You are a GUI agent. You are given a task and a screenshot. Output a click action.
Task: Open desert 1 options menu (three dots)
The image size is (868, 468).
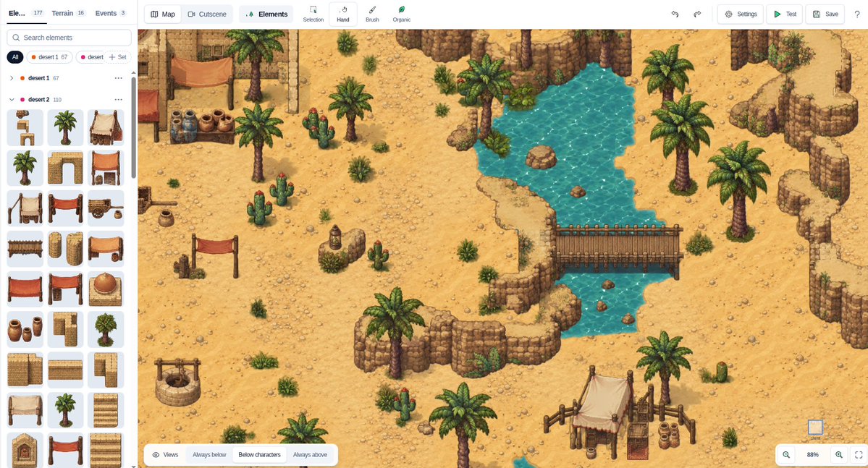point(119,78)
